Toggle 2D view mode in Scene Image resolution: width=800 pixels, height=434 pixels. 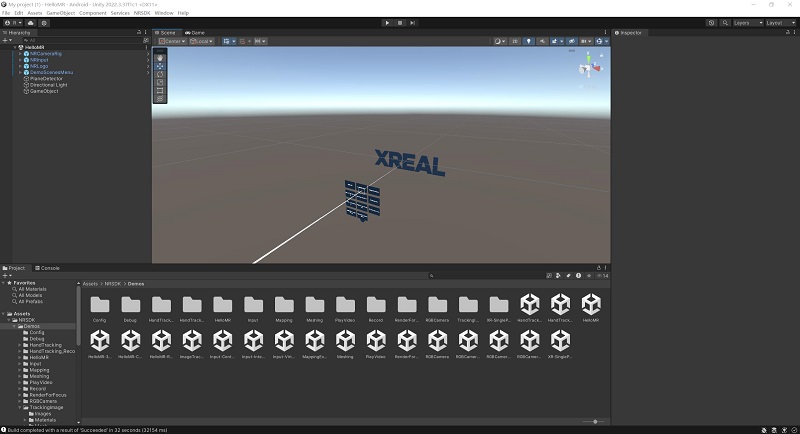515,41
